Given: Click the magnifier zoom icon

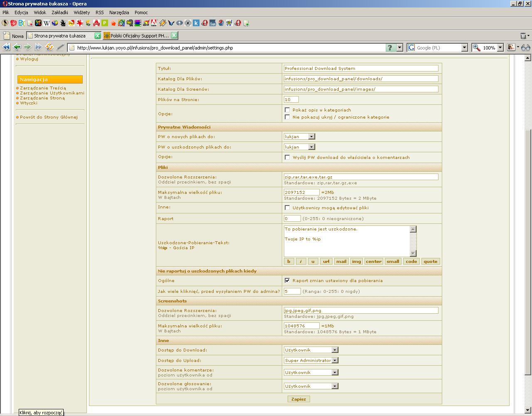Looking at the screenshot, I should click(x=477, y=47).
